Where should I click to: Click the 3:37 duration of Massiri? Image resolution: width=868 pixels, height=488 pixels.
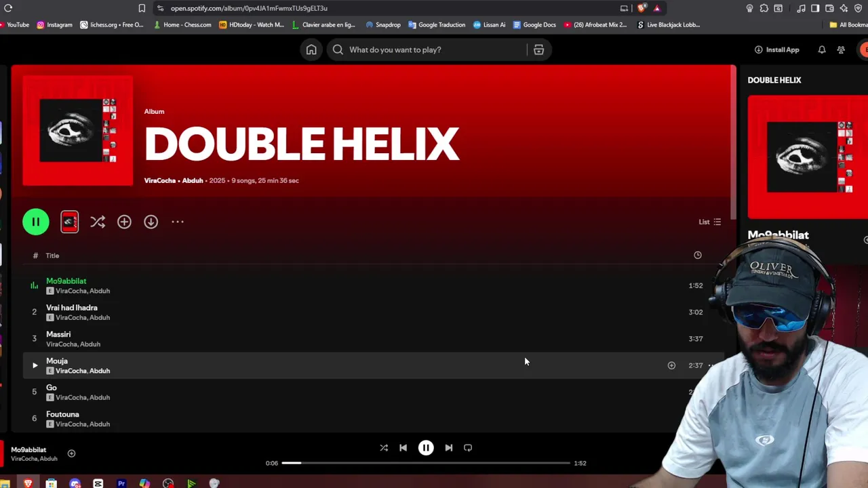696,339
